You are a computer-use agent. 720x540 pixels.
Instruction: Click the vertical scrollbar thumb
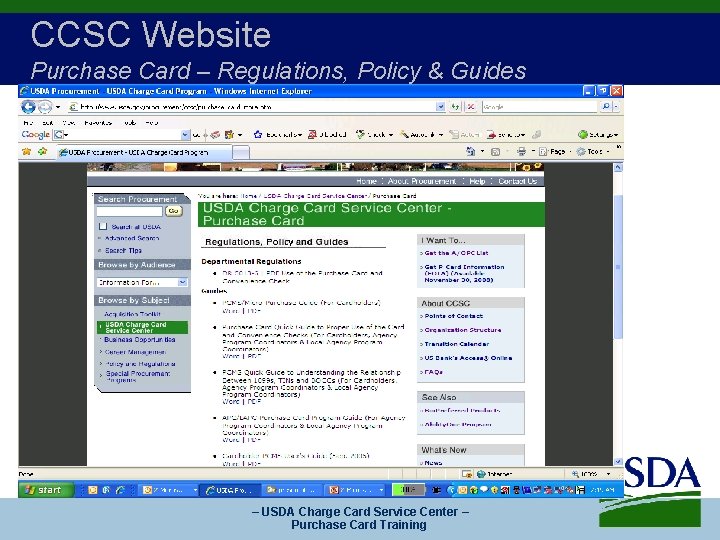(618, 266)
